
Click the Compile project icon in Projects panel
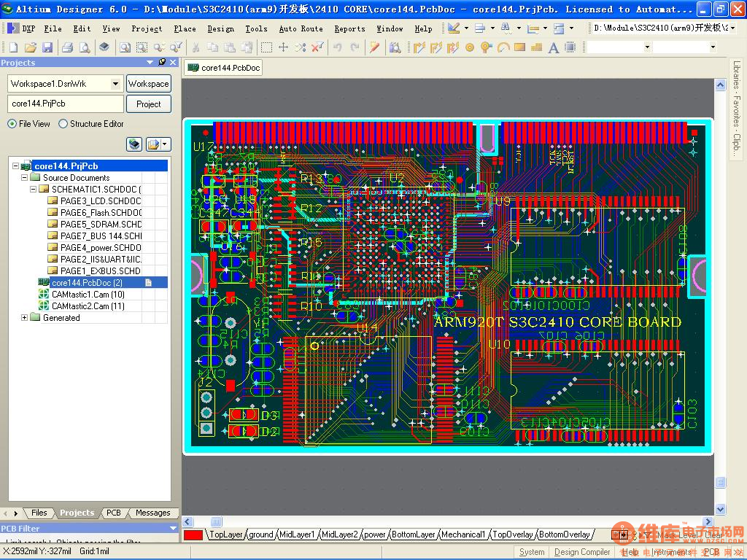pyautogui.click(x=134, y=144)
